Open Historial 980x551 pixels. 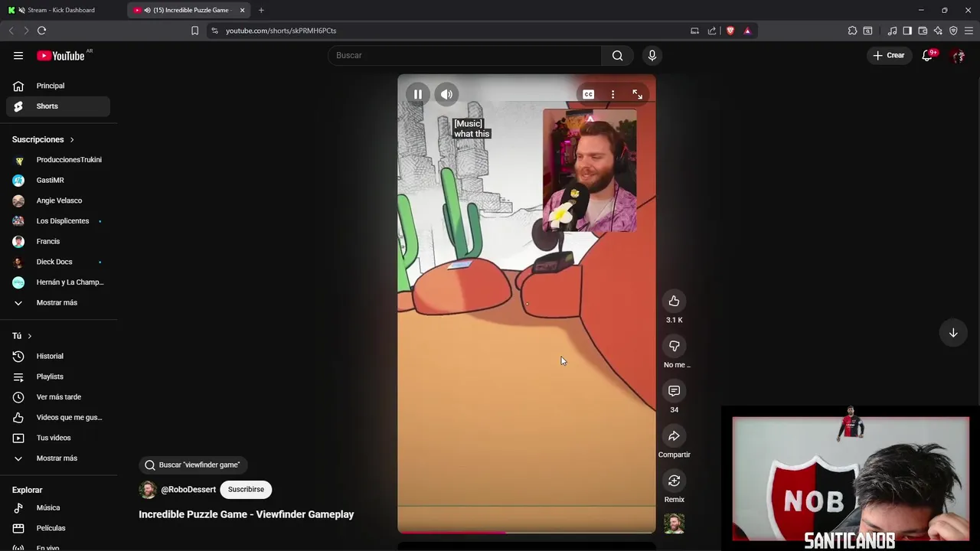point(58,356)
